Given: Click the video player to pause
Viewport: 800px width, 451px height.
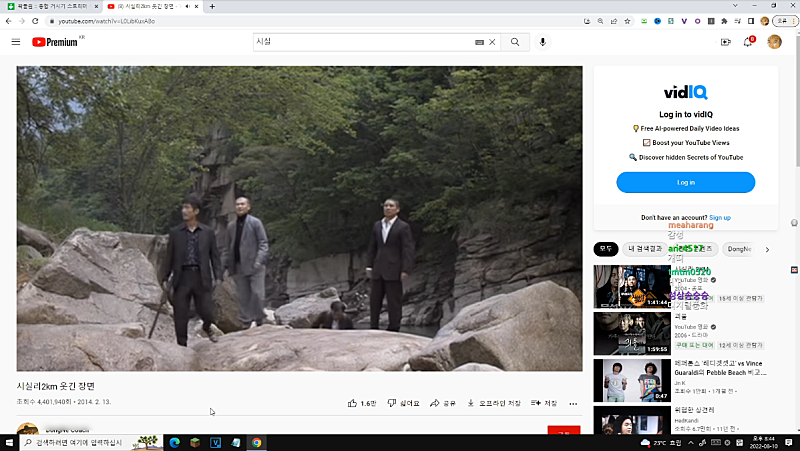Looking at the screenshot, I should point(299,218).
